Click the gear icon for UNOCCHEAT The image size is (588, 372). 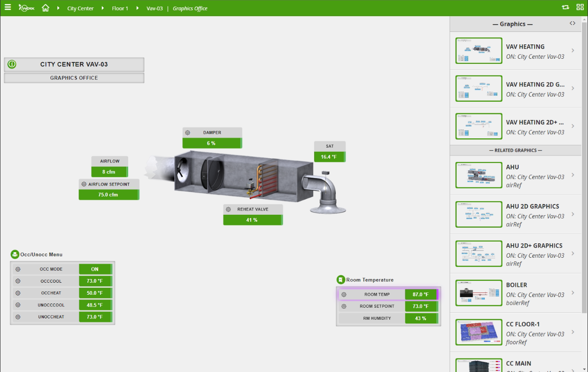click(18, 317)
